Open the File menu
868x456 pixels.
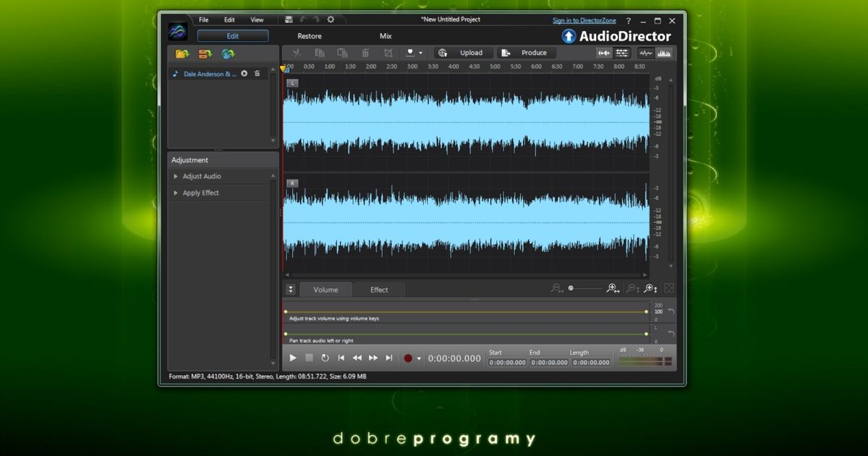(x=203, y=20)
